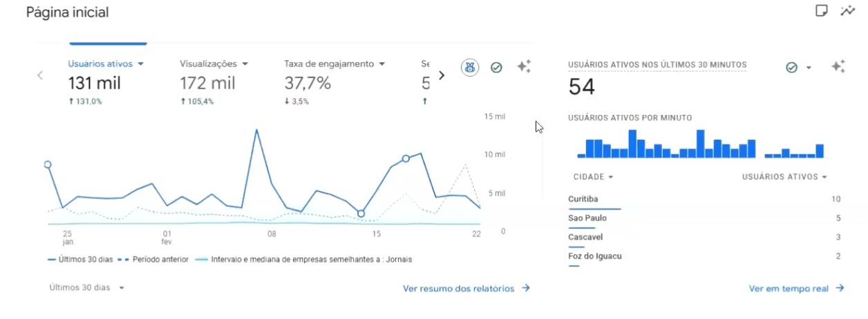Viewport: 868px width, 319px height.
Task: Click the chart data point on the 15th
Action: click(361, 214)
